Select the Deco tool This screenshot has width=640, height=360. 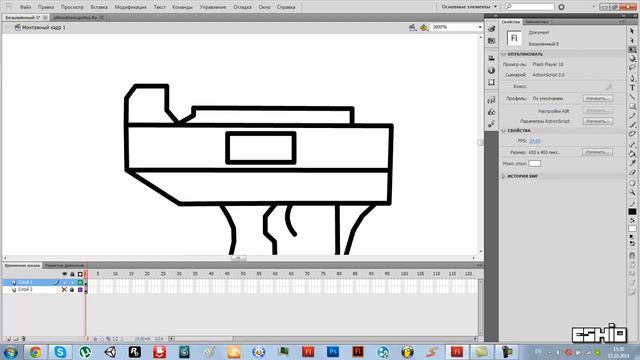pyautogui.click(x=632, y=134)
